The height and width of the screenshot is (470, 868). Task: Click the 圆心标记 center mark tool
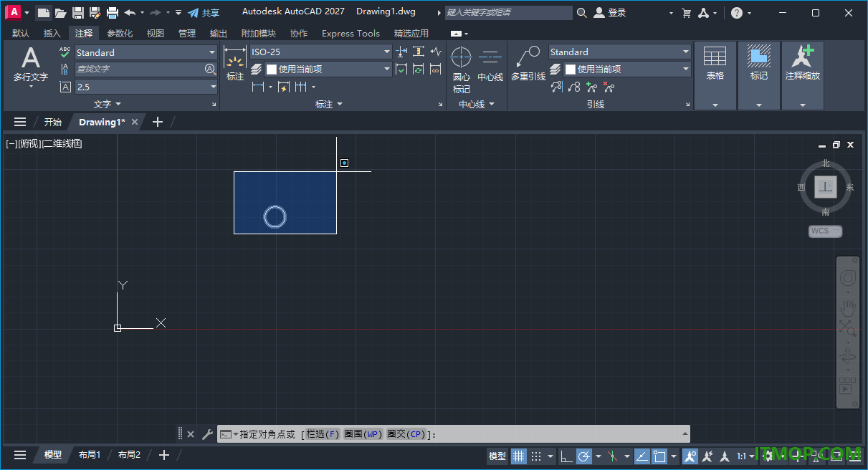pyautogui.click(x=462, y=70)
